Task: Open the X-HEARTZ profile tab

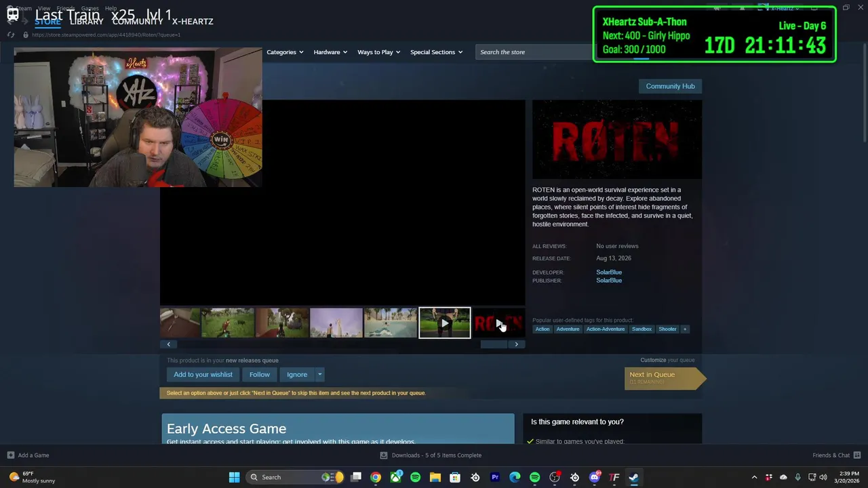Action: pyautogui.click(x=193, y=22)
